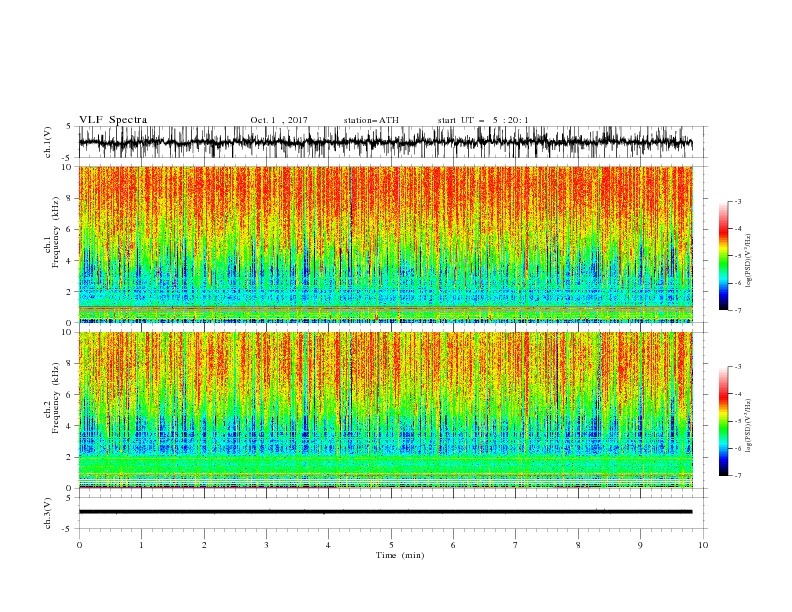The height and width of the screenshot is (612, 792).
Task: Select the "ch.1(V)" axis label
Action: (x=48, y=142)
